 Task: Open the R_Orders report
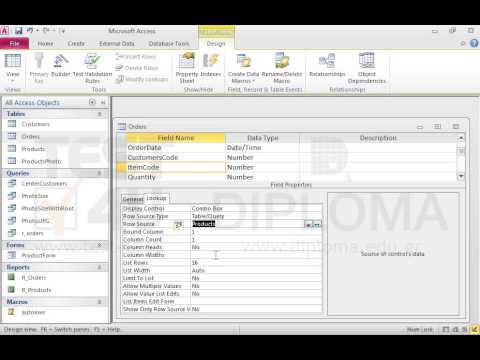(34, 278)
